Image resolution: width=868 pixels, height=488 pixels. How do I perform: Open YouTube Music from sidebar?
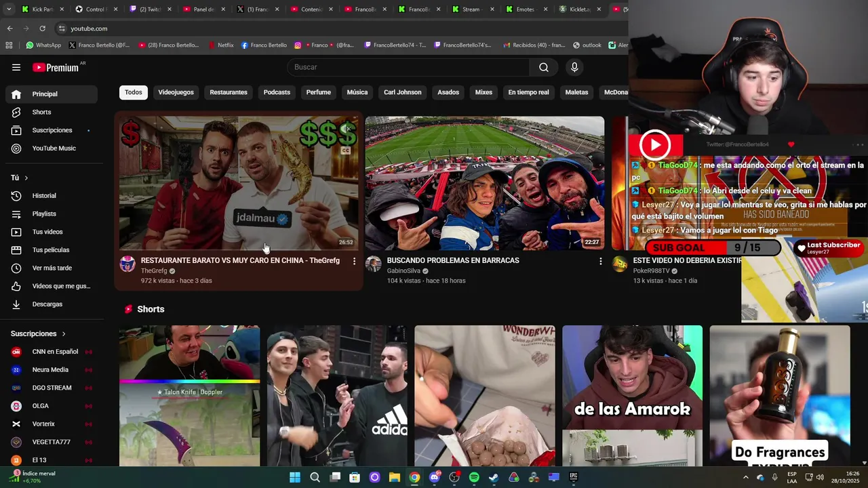click(x=52, y=148)
